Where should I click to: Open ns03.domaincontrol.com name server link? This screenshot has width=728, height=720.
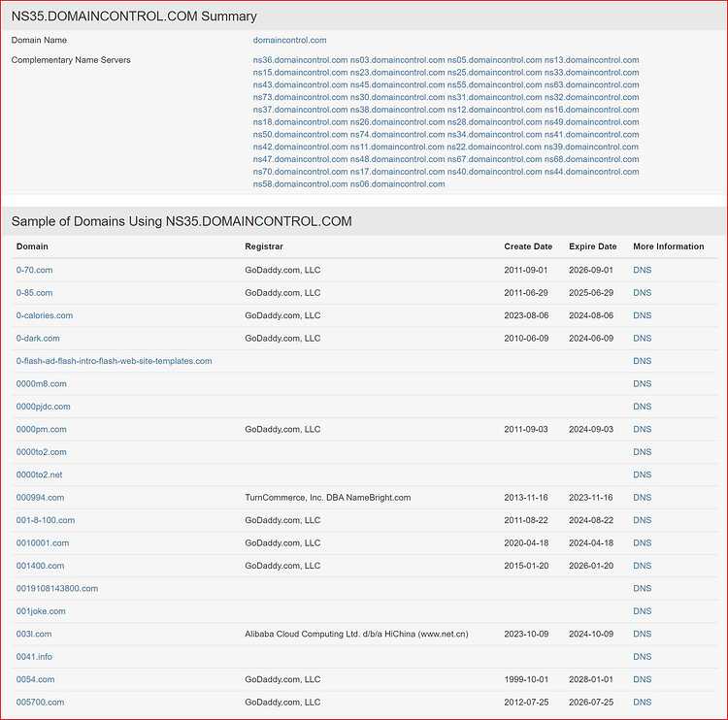(x=397, y=60)
